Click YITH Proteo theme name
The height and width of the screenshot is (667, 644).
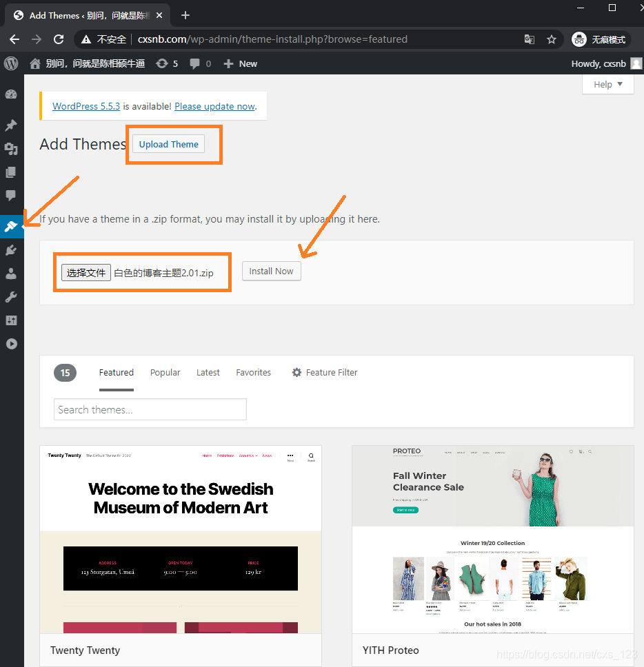[x=391, y=650]
